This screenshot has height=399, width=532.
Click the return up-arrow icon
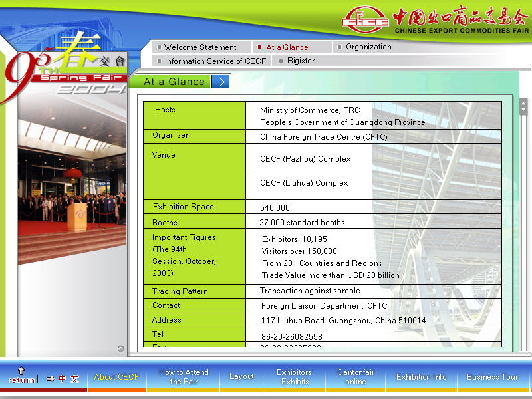(21, 370)
